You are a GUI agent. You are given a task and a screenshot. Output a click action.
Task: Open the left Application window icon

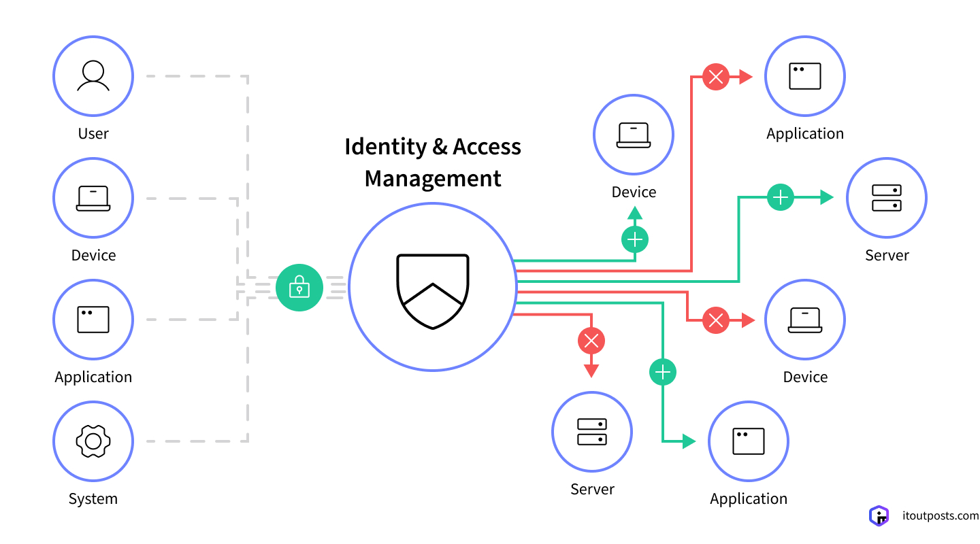tap(93, 319)
